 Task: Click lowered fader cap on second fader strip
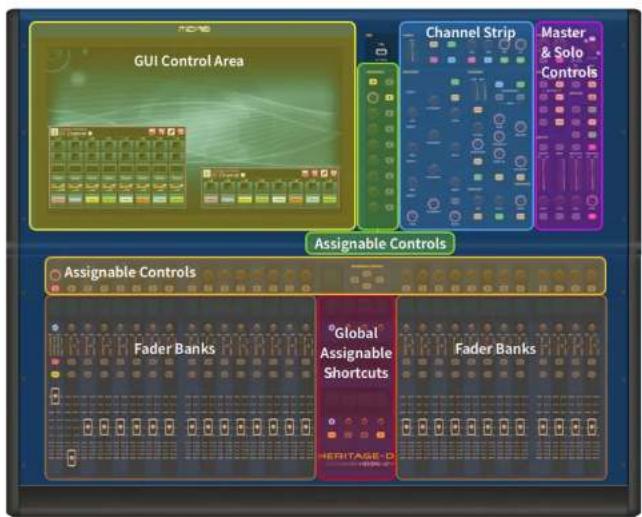(x=71, y=458)
